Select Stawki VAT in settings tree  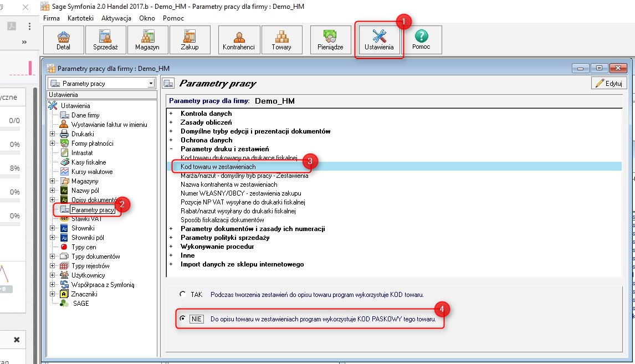pos(86,219)
